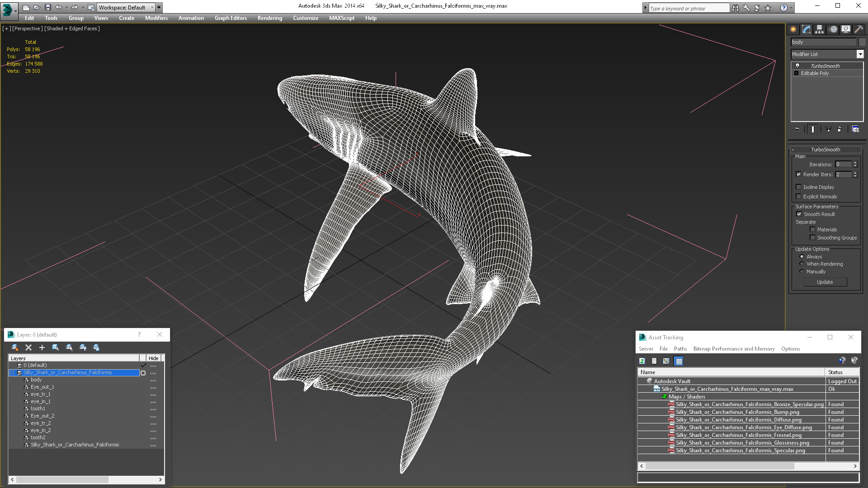Click the Open File folder icon
This screenshot has height=488, width=868.
point(37,7)
